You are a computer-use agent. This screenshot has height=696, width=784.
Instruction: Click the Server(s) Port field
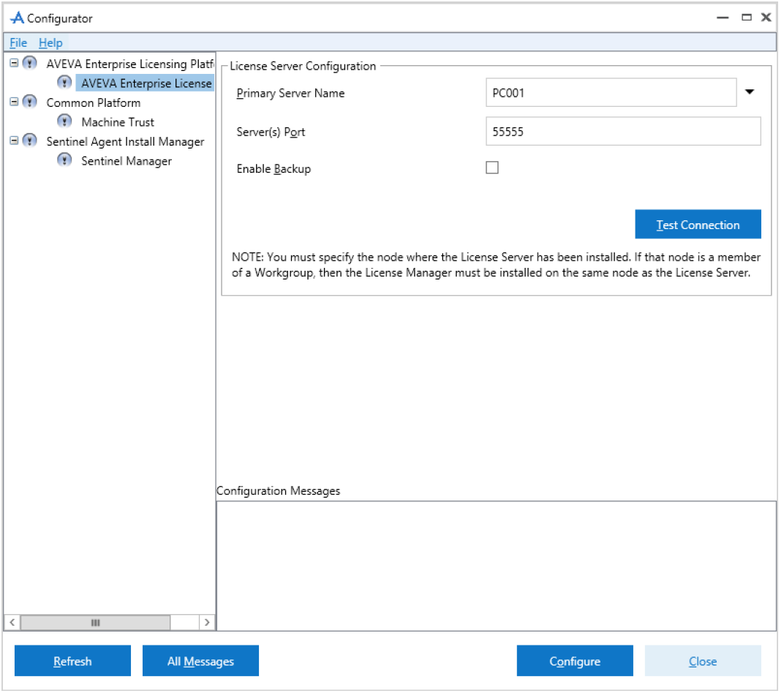pyautogui.click(x=625, y=132)
